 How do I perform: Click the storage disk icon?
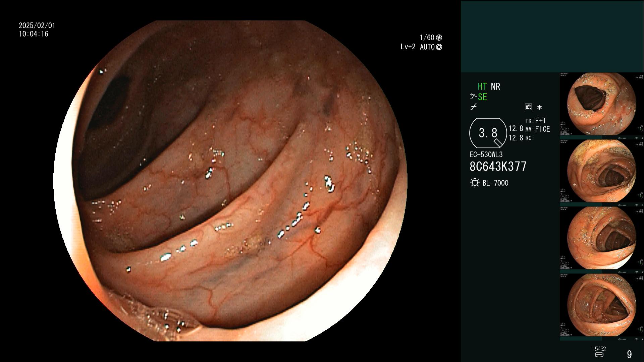click(x=599, y=355)
